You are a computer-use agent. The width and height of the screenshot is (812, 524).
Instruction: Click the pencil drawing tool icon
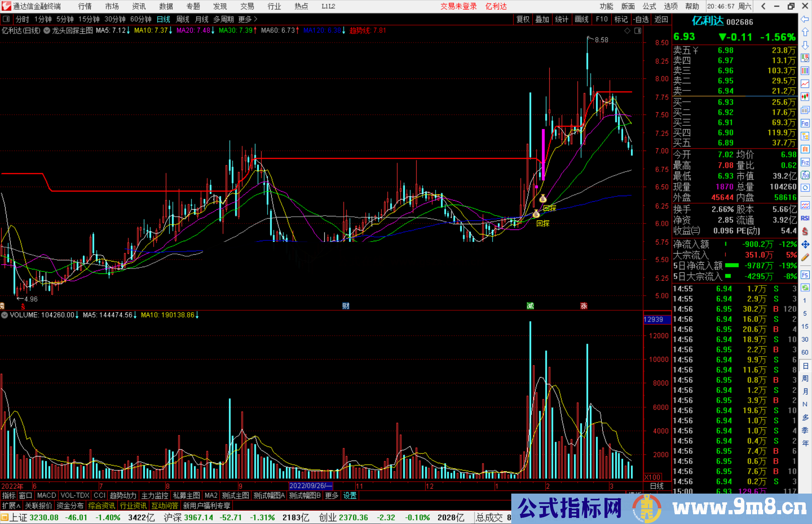[x=805, y=258]
